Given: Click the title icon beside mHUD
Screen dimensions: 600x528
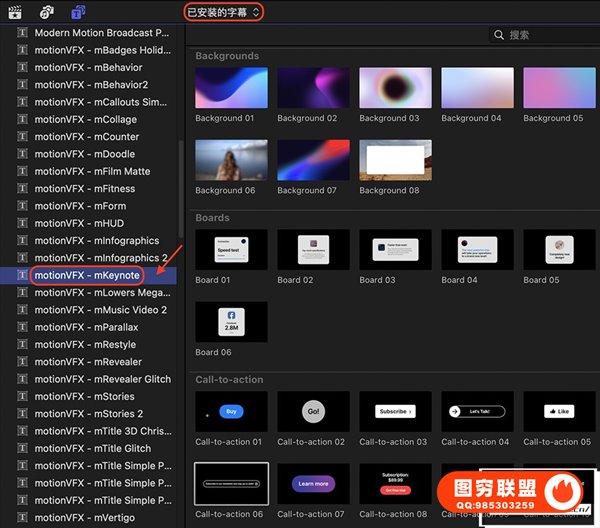Looking at the screenshot, I should [23, 223].
